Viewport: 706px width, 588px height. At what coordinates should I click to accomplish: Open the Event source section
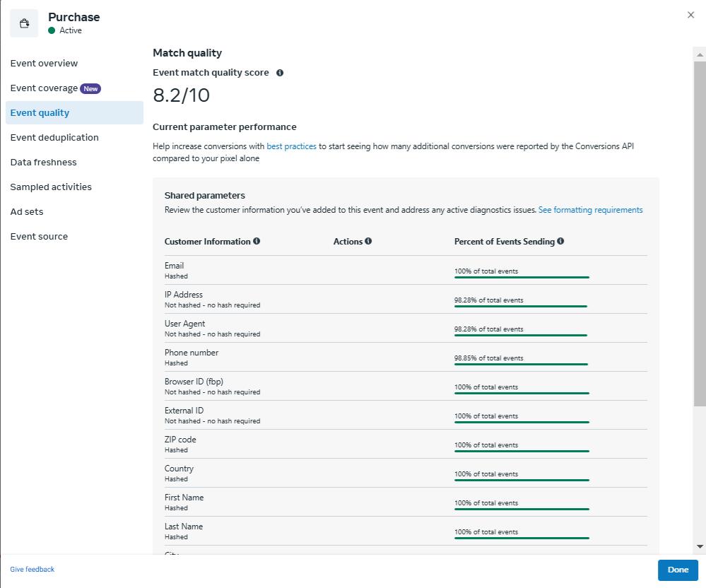pyautogui.click(x=39, y=237)
